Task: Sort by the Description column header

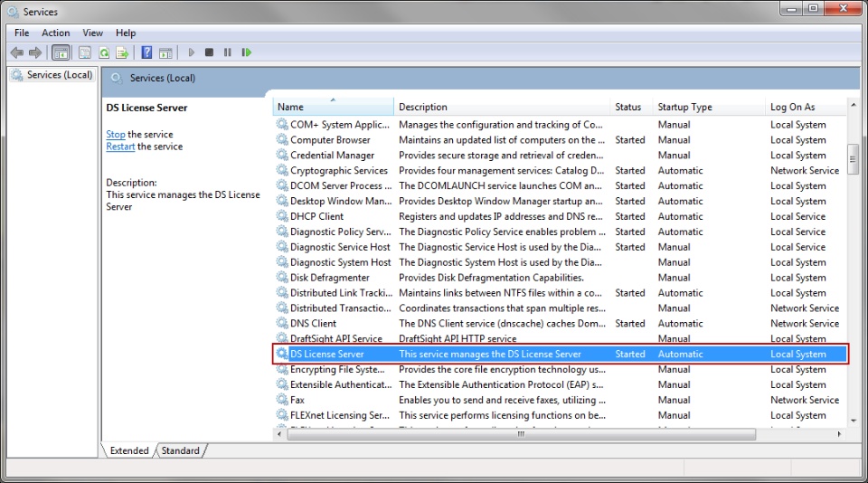Action: tap(503, 107)
